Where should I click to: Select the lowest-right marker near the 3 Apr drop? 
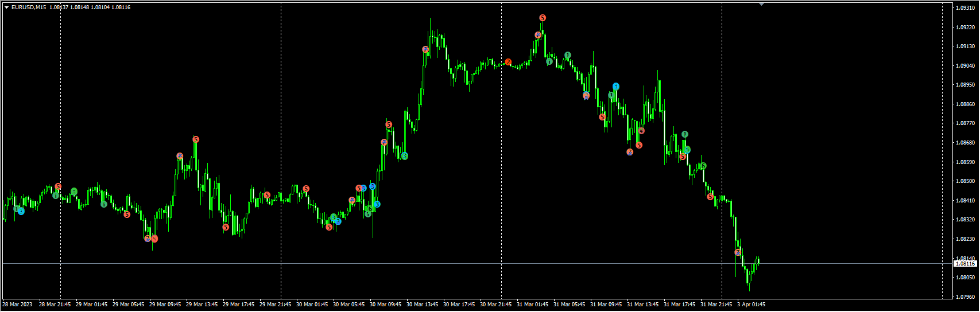pyautogui.click(x=738, y=252)
